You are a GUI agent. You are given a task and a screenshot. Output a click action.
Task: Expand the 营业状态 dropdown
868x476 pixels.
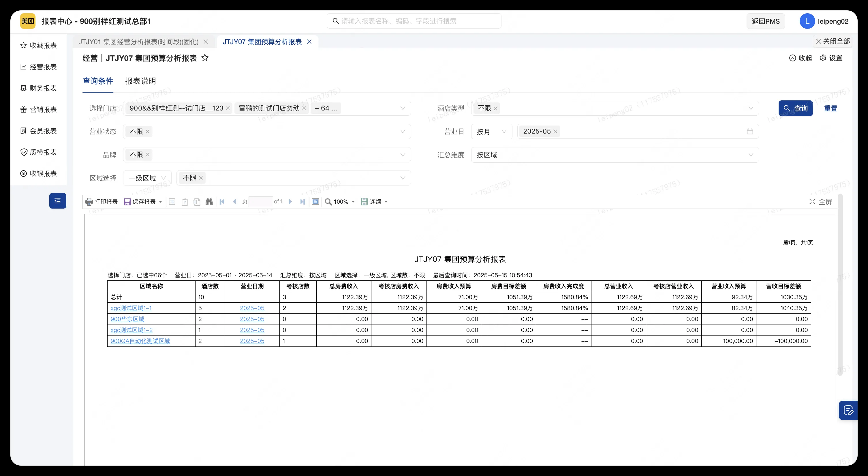click(x=403, y=132)
